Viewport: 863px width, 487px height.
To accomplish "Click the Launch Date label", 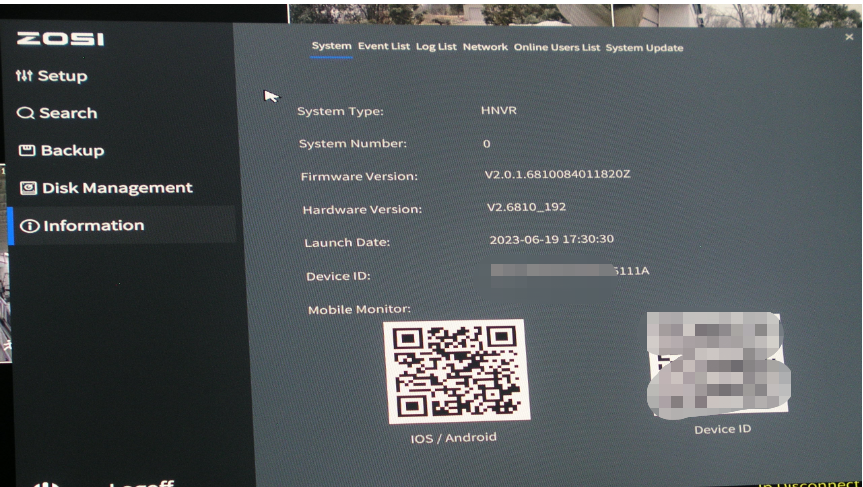I will point(347,243).
